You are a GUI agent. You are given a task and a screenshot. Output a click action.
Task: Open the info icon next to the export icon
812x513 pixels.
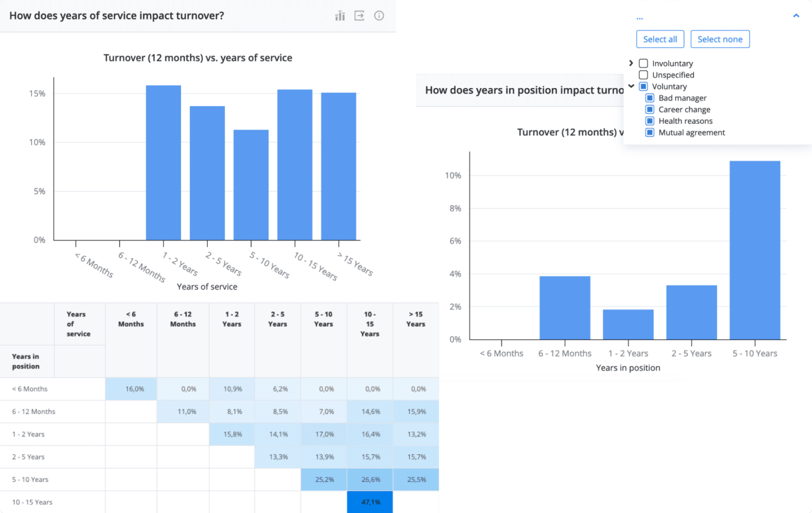378,16
